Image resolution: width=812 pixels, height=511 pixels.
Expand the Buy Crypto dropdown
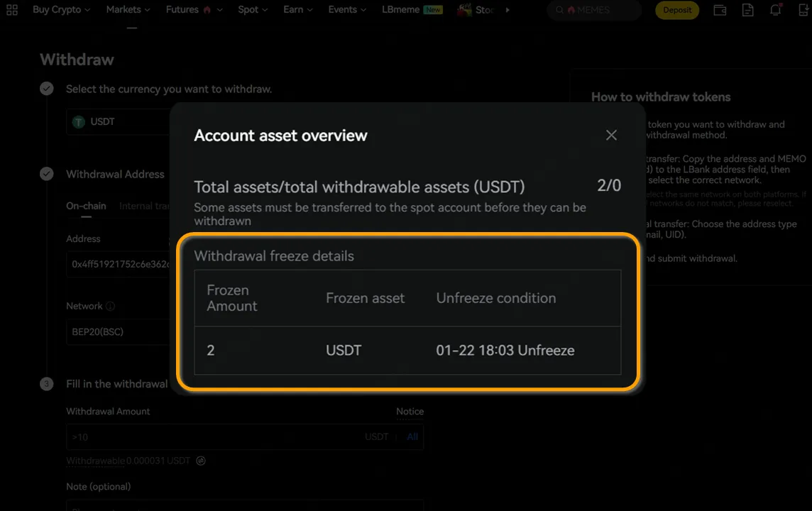pos(61,10)
